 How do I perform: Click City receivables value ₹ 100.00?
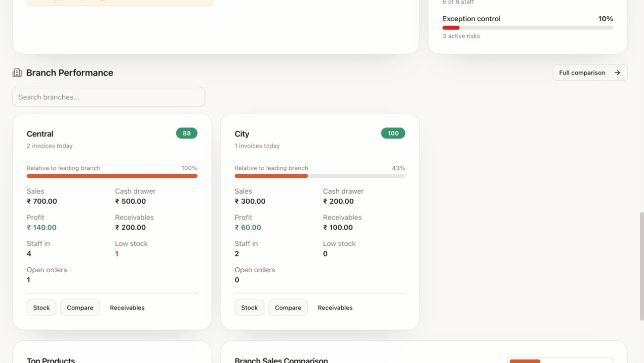338,228
